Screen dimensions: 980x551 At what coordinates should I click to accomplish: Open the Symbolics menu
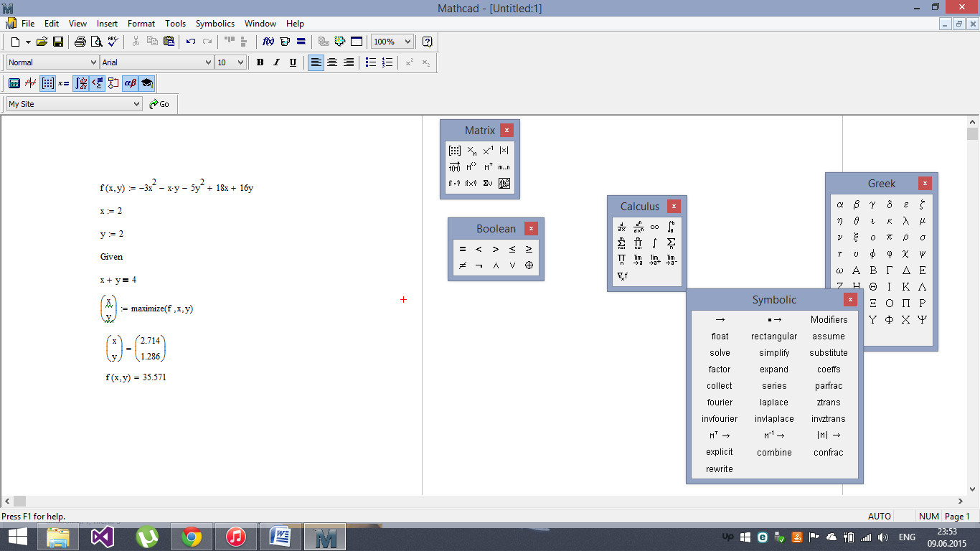click(215, 24)
